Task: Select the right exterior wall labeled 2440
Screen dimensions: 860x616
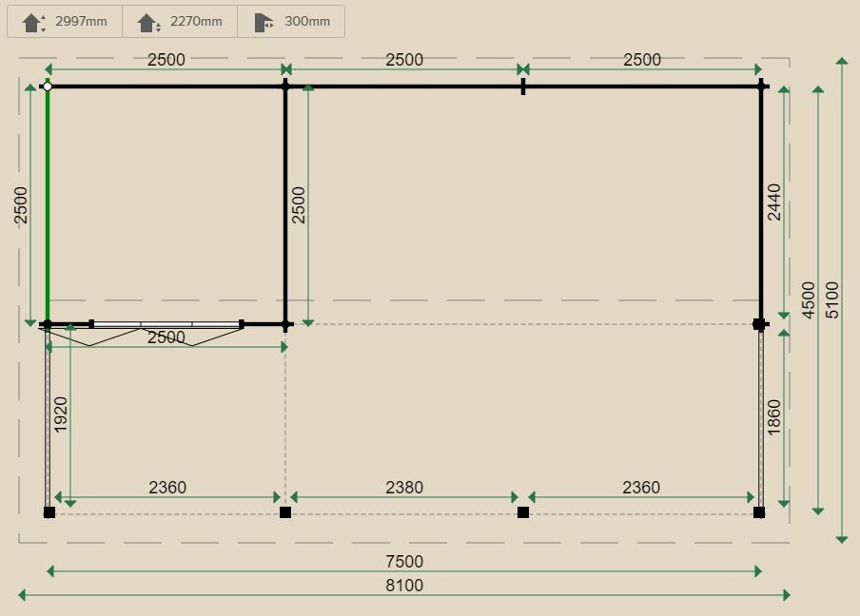Action: click(761, 204)
